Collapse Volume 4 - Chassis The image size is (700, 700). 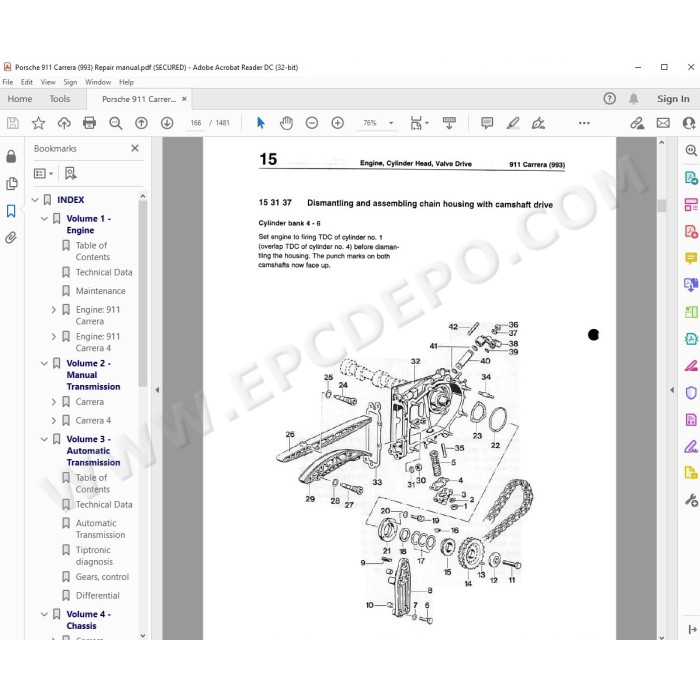44,614
